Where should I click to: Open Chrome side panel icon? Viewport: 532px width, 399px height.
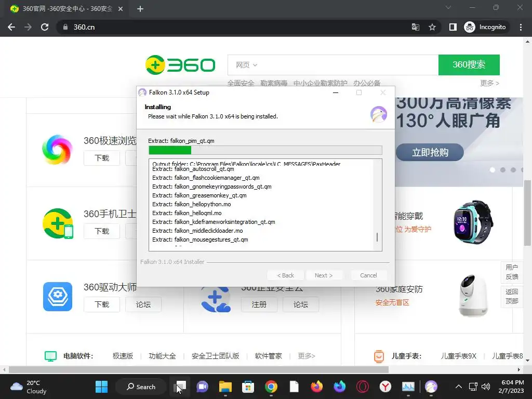(x=453, y=27)
